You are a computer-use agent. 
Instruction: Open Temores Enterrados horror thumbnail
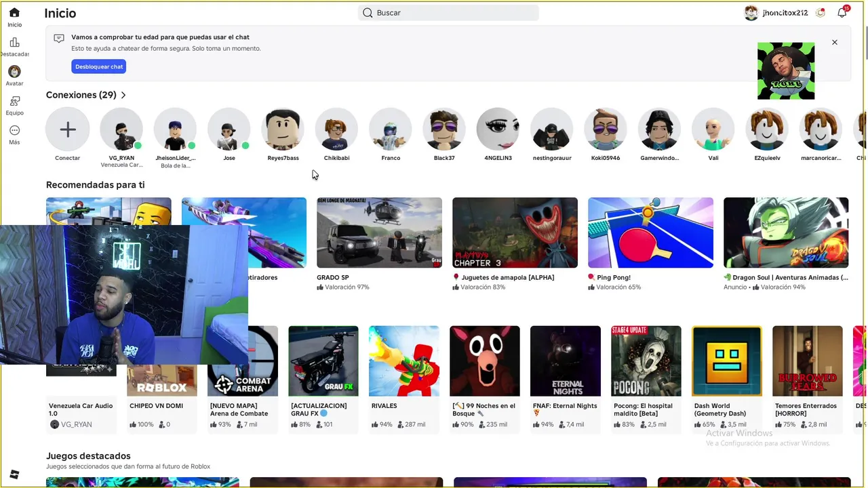coord(808,361)
